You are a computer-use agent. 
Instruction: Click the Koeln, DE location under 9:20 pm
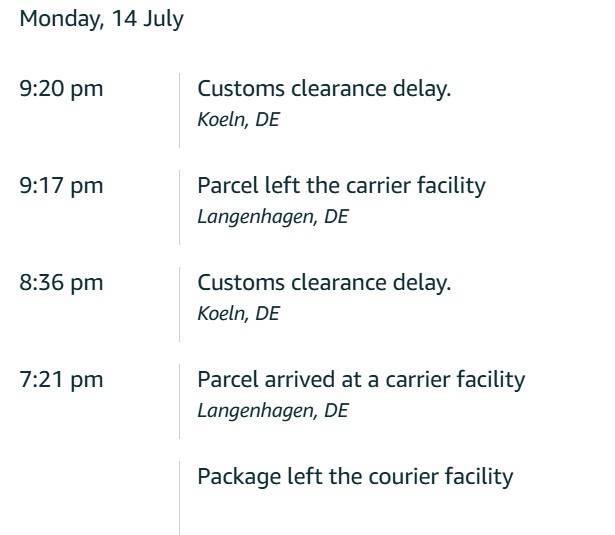coord(238,119)
